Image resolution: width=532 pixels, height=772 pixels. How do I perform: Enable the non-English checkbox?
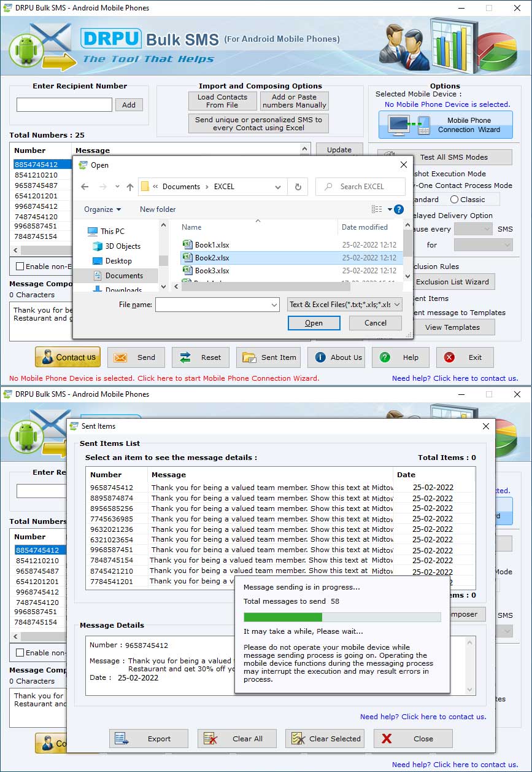[18, 267]
